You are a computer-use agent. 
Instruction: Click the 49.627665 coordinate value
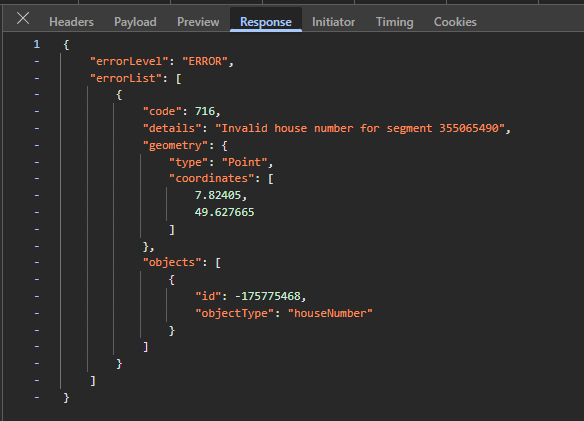click(x=225, y=212)
